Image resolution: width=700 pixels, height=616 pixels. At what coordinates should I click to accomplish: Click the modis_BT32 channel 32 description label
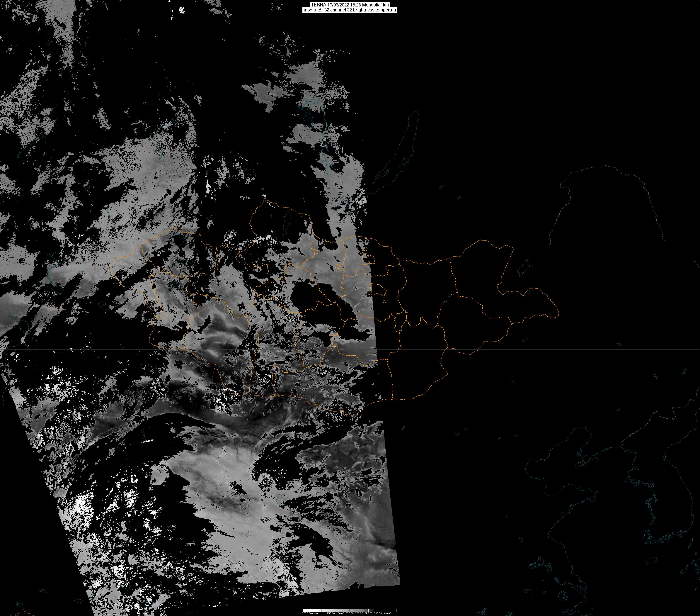(x=350, y=10)
